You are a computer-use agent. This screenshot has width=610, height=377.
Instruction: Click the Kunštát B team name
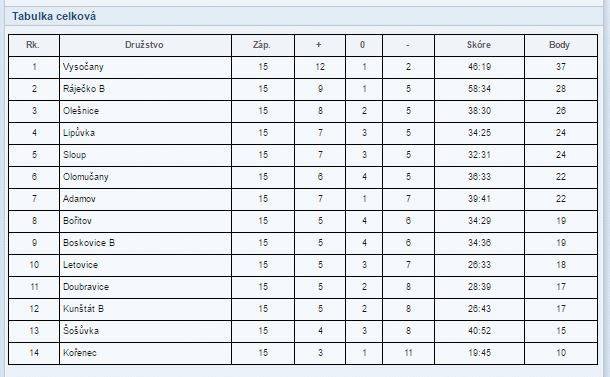point(83,309)
